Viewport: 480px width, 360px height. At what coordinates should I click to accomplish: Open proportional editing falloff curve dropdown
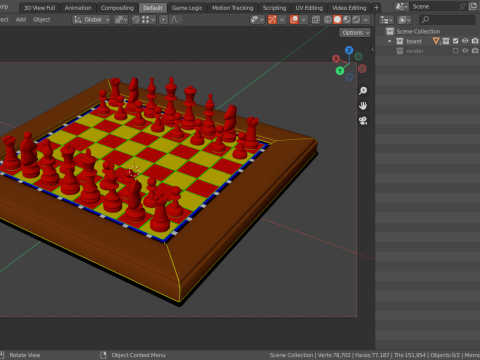point(175,20)
